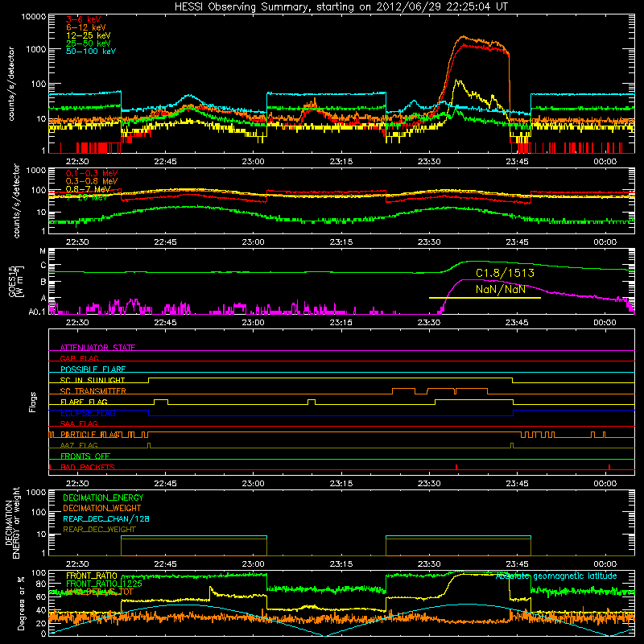Click the 'FLARE FLAG' label
This screenshot has height=644, width=644.
point(84,402)
